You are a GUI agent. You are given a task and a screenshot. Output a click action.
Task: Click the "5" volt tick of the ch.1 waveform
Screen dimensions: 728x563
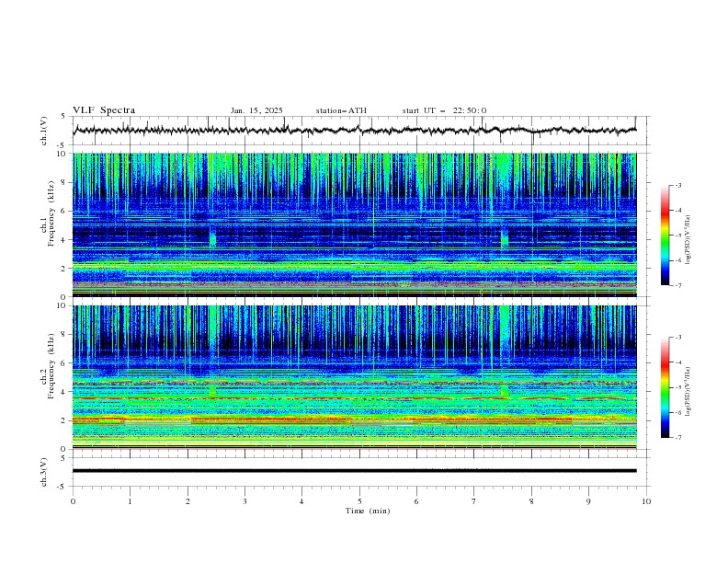pyautogui.click(x=63, y=117)
